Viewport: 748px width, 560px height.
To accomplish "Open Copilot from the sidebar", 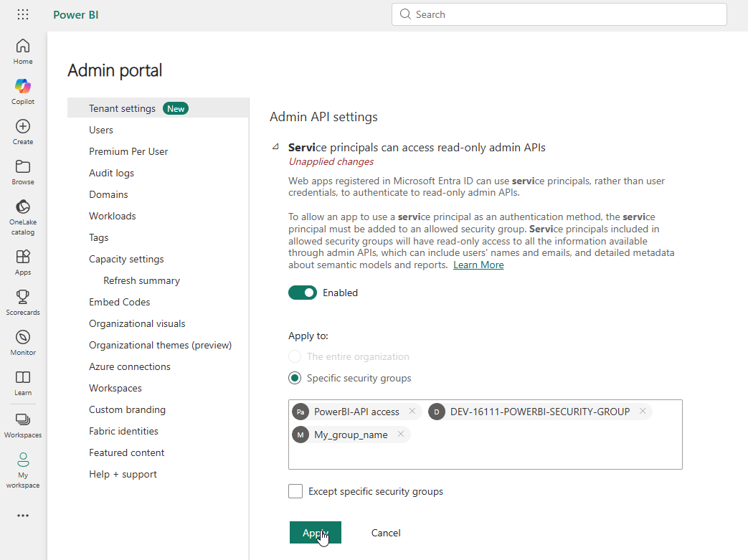I will (x=23, y=91).
